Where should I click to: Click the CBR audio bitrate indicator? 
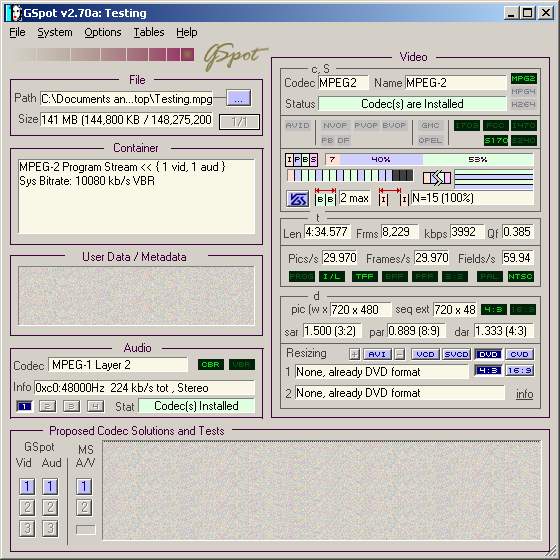[x=210, y=365]
